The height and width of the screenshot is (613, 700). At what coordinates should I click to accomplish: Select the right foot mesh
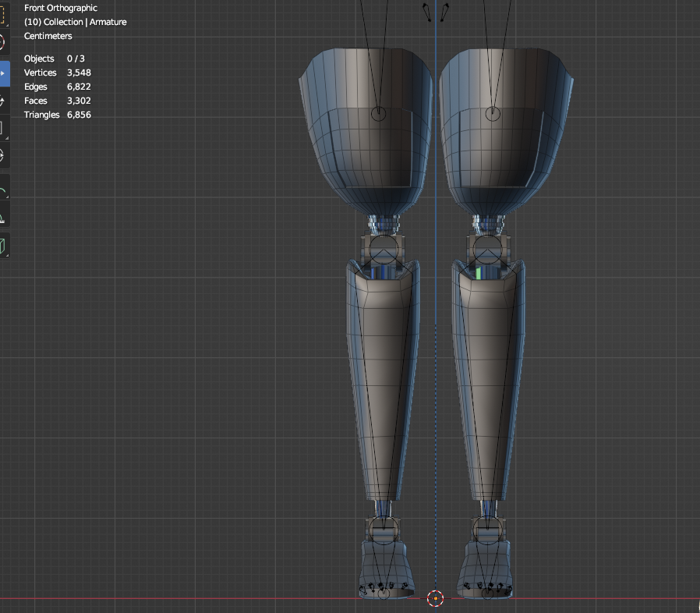point(485,569)
